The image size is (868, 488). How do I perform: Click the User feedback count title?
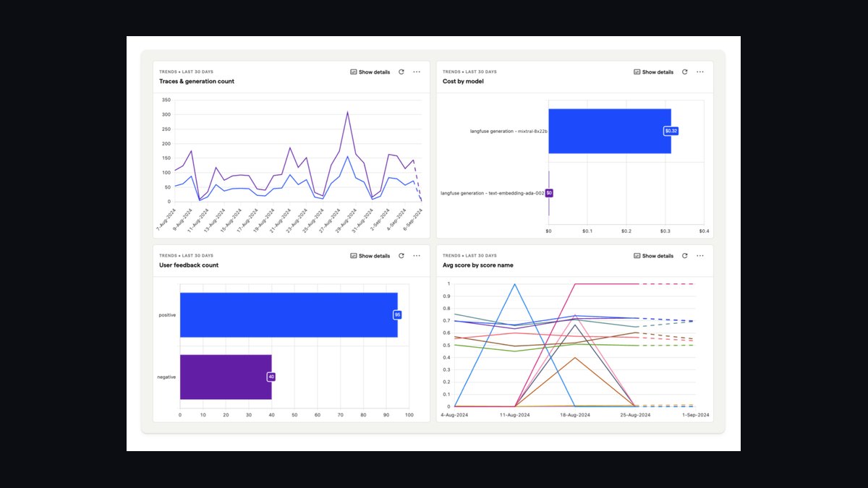(x=189, y=265)
